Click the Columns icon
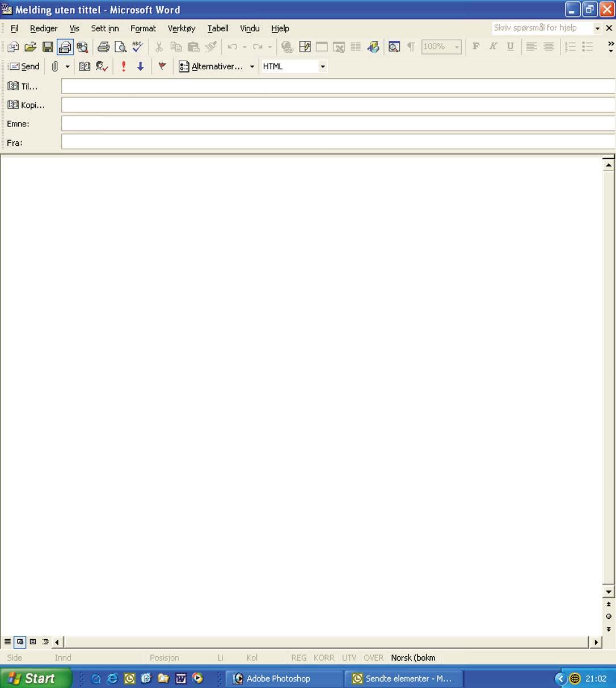This screenshot has width=616, height=688. pos(356,47)
